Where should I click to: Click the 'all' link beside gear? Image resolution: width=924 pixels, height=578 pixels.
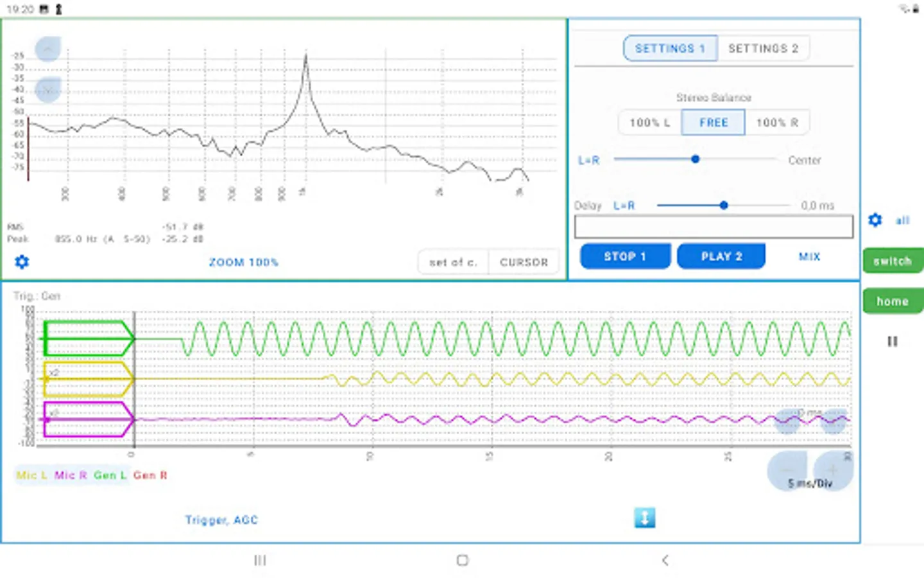(902, 220)
